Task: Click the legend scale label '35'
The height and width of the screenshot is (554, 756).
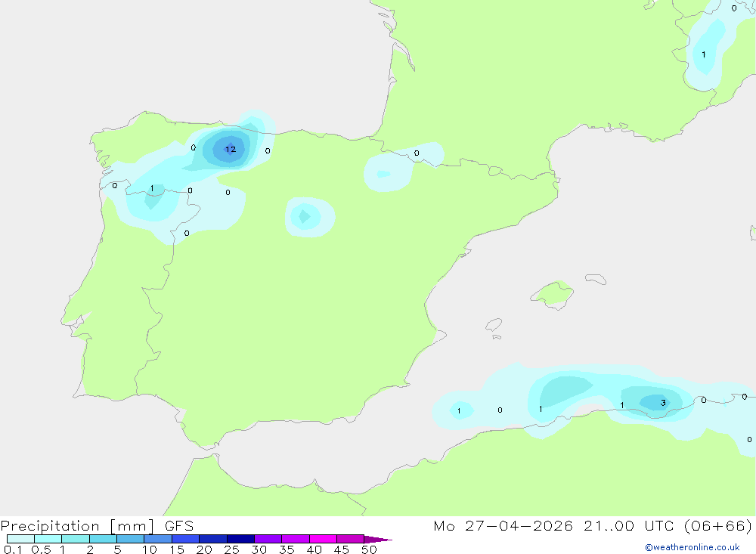Action: [287, 549]
